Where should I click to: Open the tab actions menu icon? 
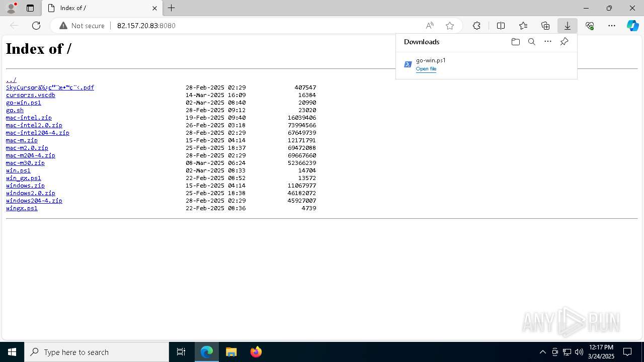pyautogui.click(x=30, y=8)
